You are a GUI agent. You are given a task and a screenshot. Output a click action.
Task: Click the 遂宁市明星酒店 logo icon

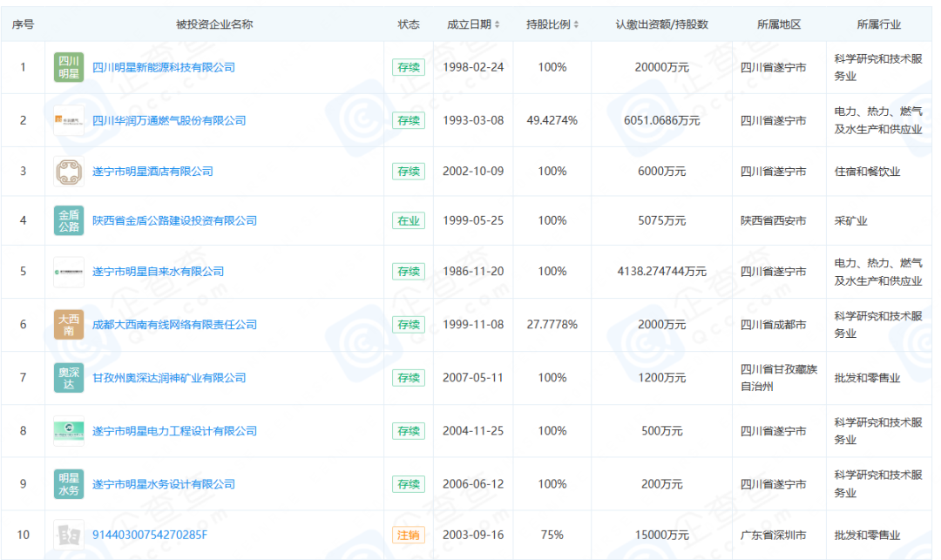coord(69,172)
